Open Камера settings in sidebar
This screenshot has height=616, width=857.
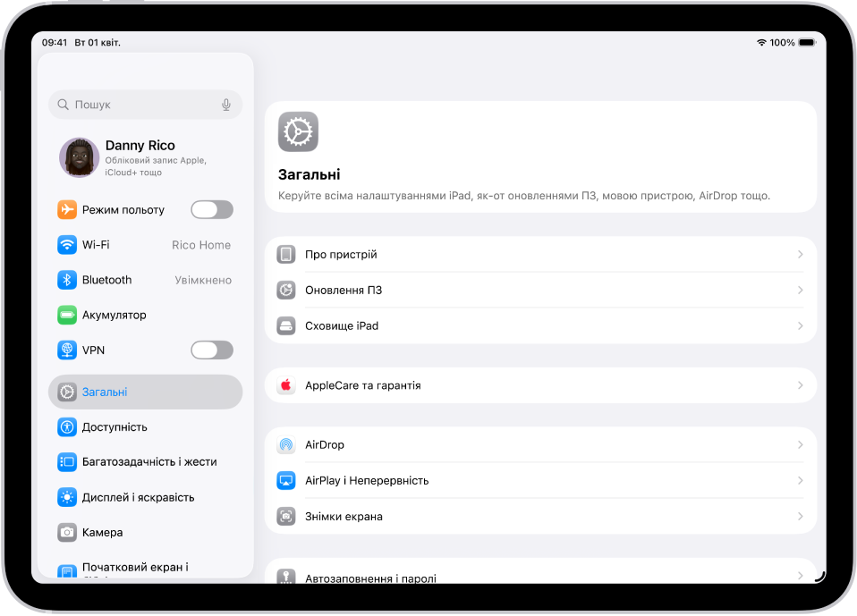[146, 533]
